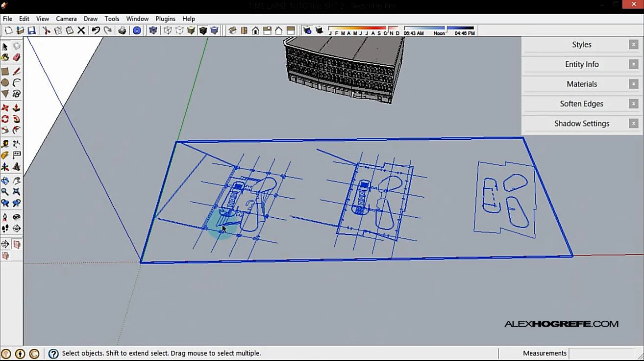Toggle shadows on or off
Viewport: 644px width, 361px height.
[319, 30]
